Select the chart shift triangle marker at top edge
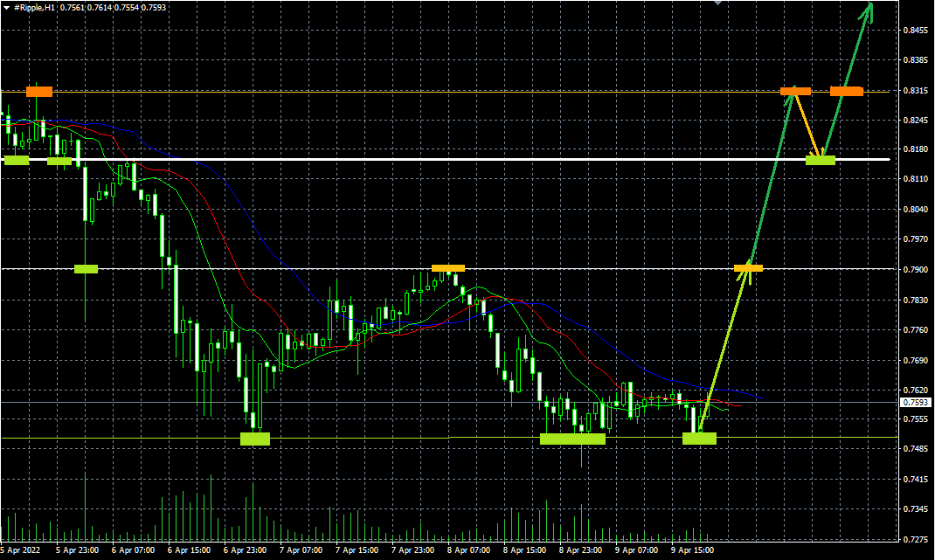 (x=718, y=3)
